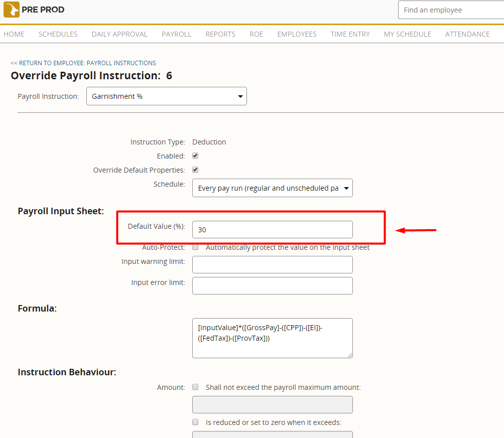Viewport: 504px width, 438px height.
Task: Select the ROE menu item
Action: point(257,34)
